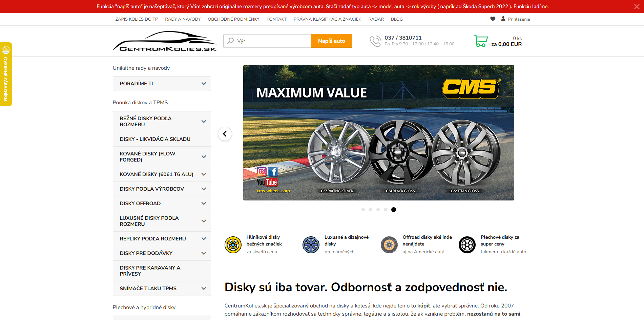Click the Prihlásenie login link
This screenshot has width=644, height=320.
point(519,19)
